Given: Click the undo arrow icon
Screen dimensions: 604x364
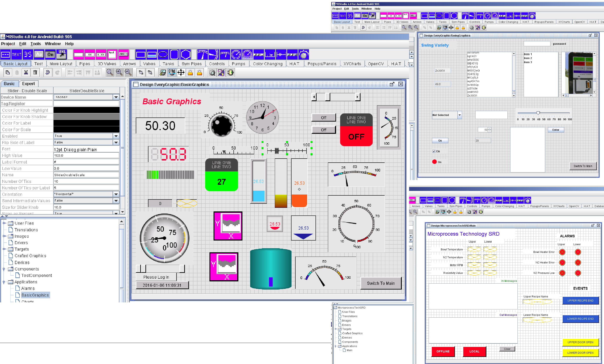Looking at the screenshot, I should point(48,73).
